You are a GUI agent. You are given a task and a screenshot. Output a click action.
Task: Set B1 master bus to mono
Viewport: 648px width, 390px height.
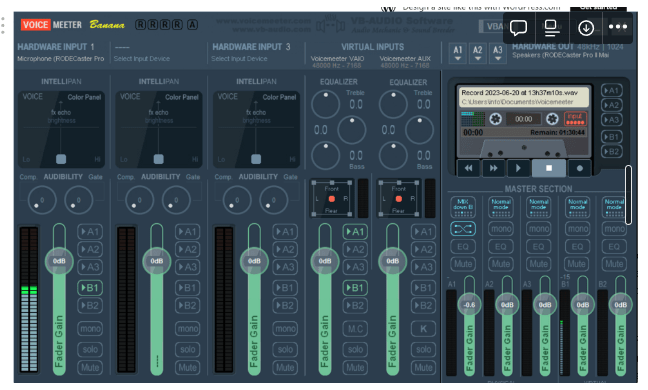(577, 228)
